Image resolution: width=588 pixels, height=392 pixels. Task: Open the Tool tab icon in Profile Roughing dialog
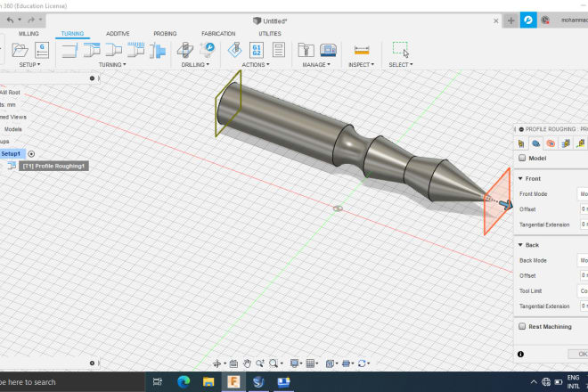(521, 143)
